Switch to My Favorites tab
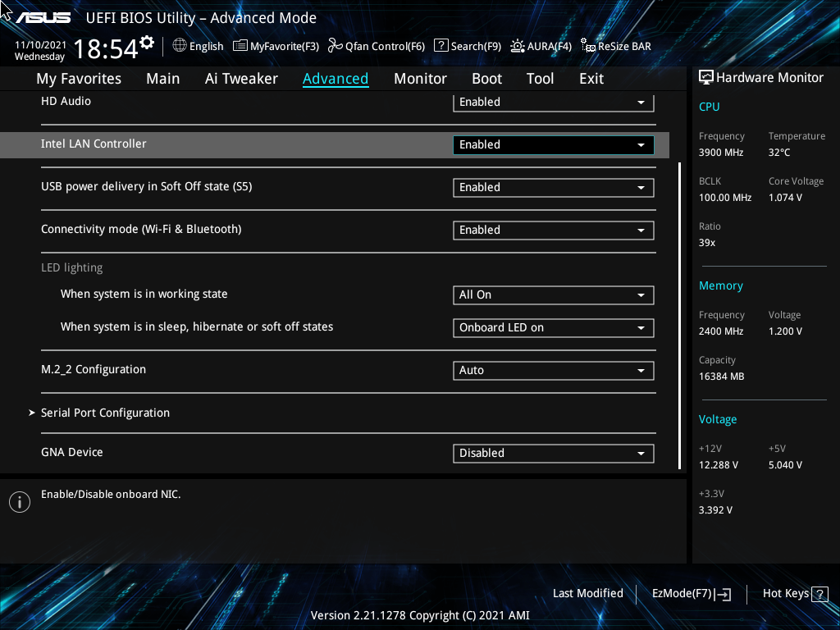 click(79, 79)
